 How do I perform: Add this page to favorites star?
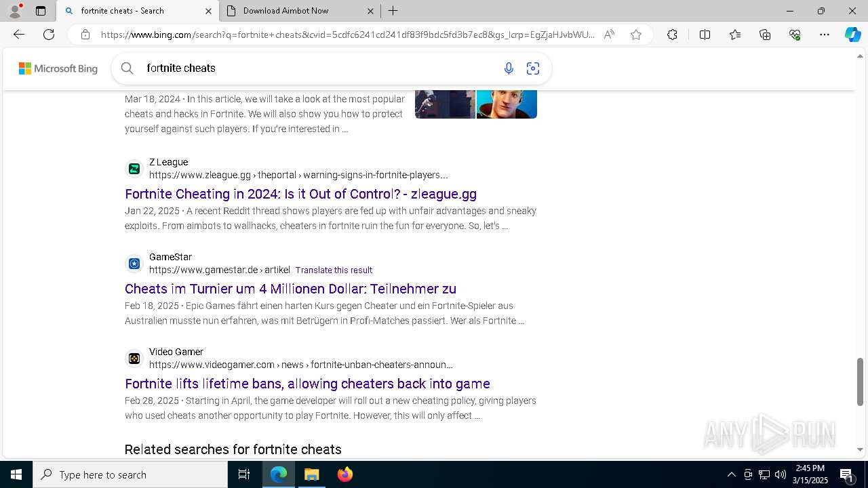coord(636,35)
